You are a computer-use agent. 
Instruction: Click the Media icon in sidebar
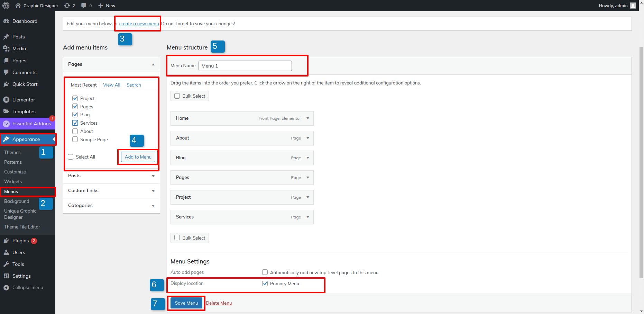[6, 48]
